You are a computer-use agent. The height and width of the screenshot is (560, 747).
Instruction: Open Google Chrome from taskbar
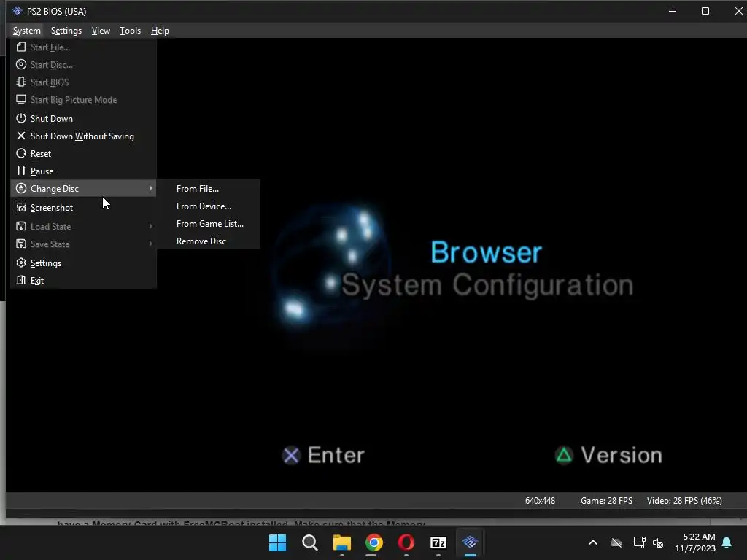[374, 542]
